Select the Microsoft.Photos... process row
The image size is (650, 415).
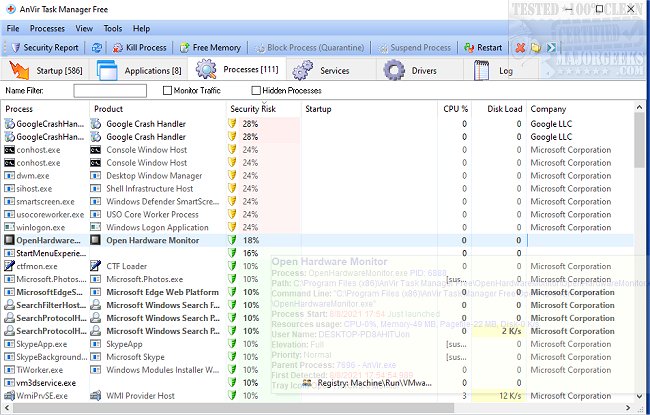pyautogui.click(x=317, y=279)
